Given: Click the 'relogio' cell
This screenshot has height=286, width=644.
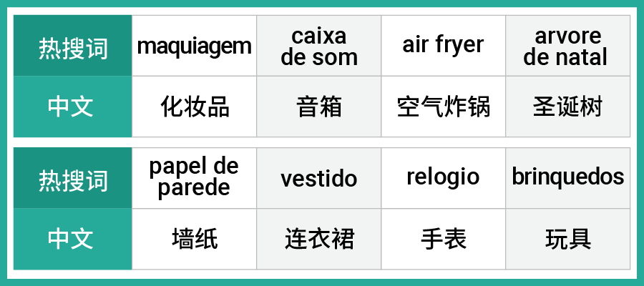Looking at the screenshot, I should tap(443, 177).
